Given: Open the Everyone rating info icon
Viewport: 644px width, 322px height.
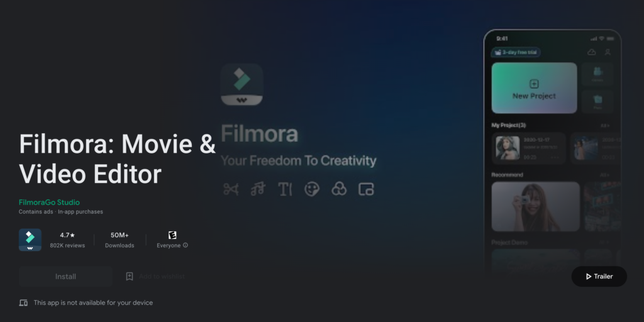Looking at the screenshot, I should [x=186, y=245].
